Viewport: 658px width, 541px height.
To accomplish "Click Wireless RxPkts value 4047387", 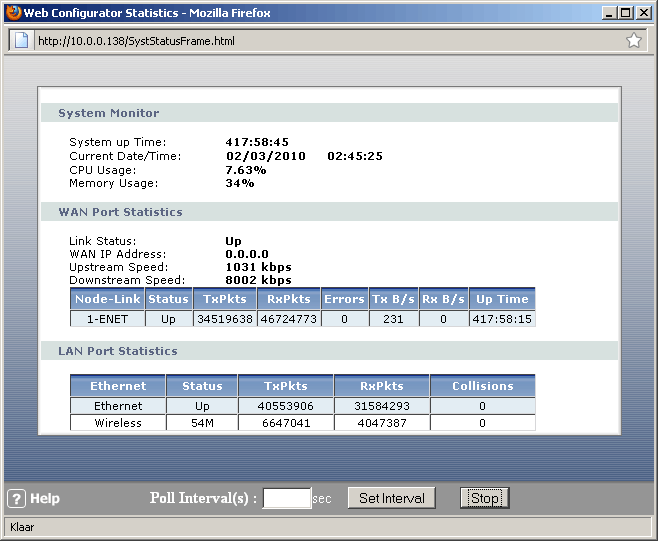I will (381, 423).
